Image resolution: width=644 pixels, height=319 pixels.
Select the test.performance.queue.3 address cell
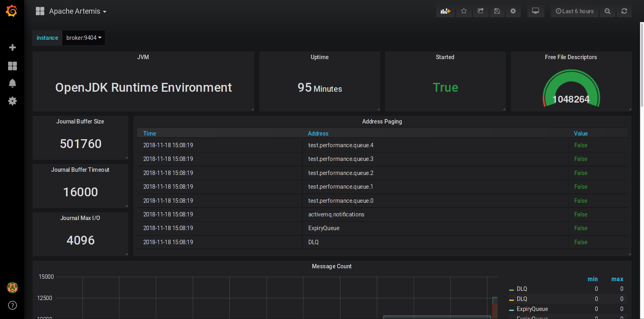click(x=341, y=159)
